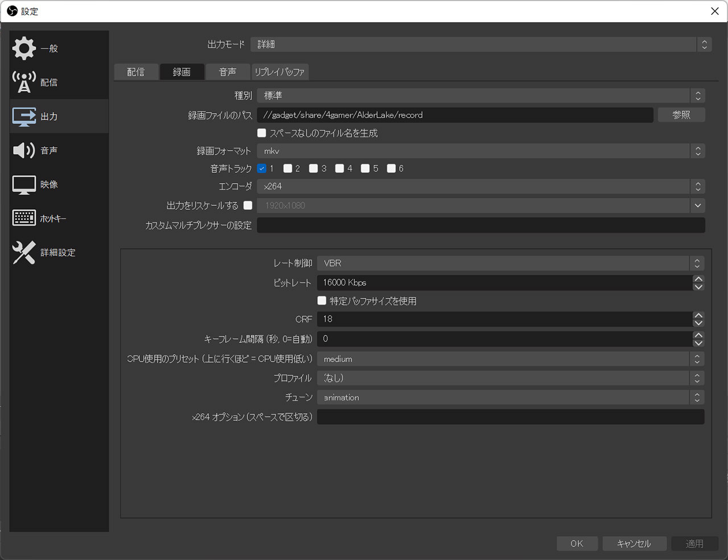This screenshot has width=728, height=560.
Task: Click the 録画ファイルのパス input field
Action: [455, 115]
